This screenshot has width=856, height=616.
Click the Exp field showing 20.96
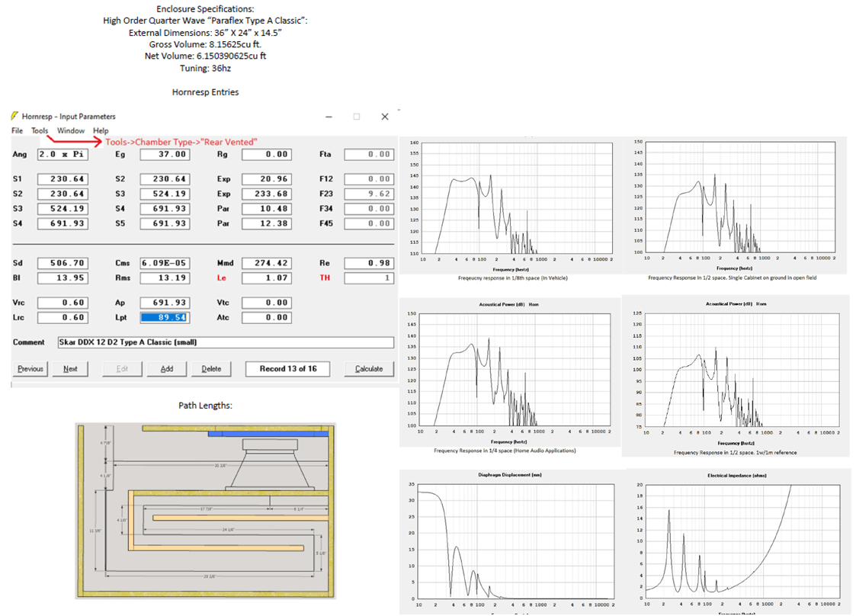[267, 179]
